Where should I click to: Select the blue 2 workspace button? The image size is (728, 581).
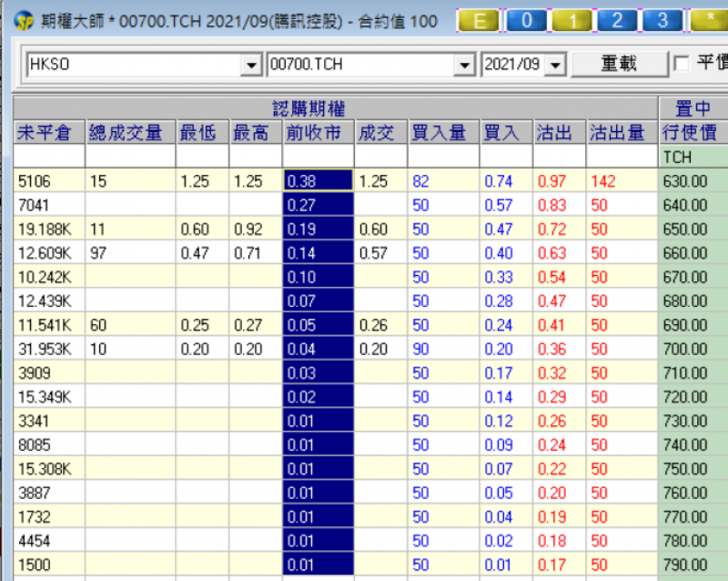coord(617,20)
